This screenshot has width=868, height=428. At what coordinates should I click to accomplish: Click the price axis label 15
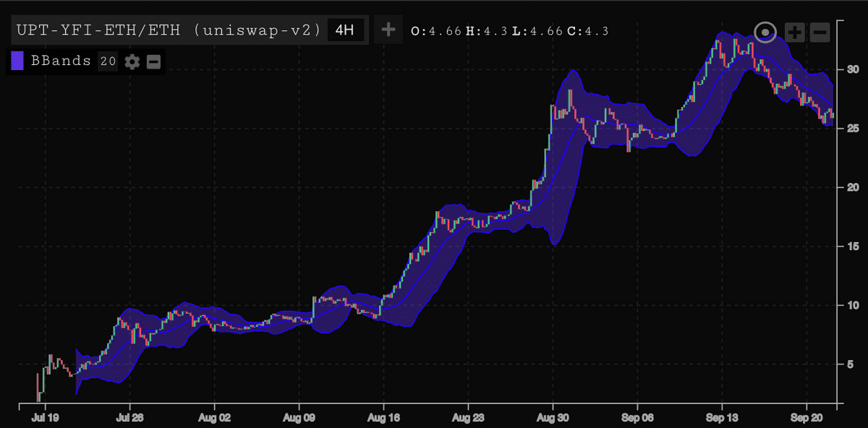[x=853, y=247]
